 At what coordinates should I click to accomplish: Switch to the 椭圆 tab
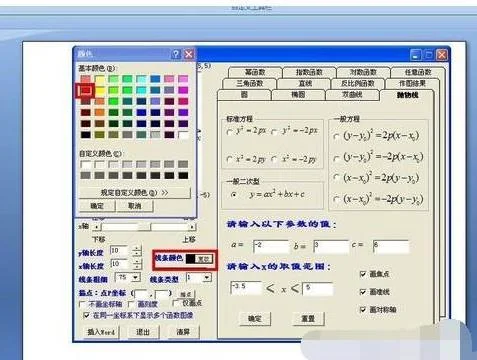298,95
